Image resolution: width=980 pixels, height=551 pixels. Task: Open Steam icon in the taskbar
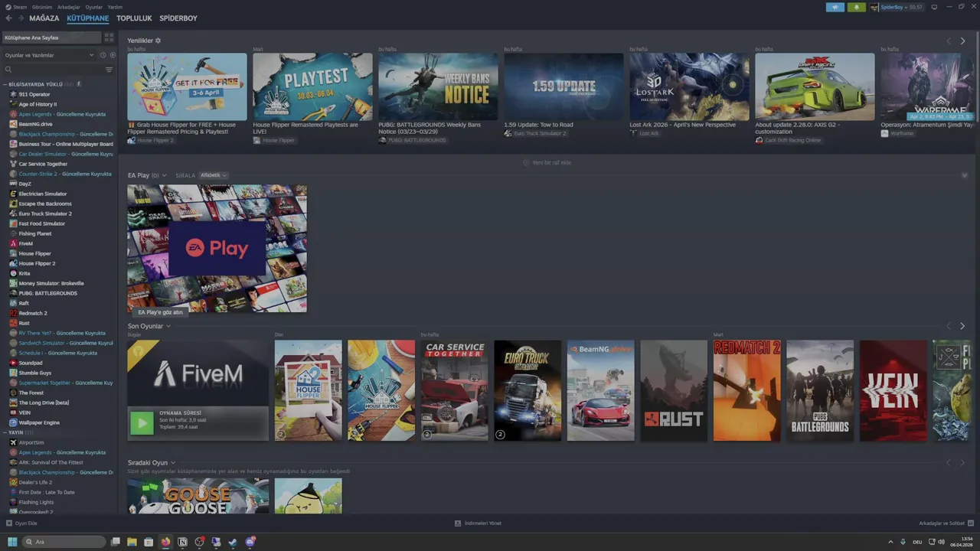(x=233, y=542)
